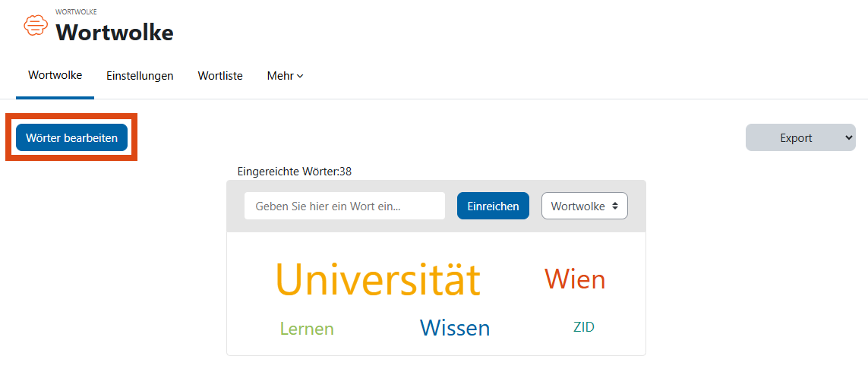Click the Wörter bearbeiten button

[71, 137]
